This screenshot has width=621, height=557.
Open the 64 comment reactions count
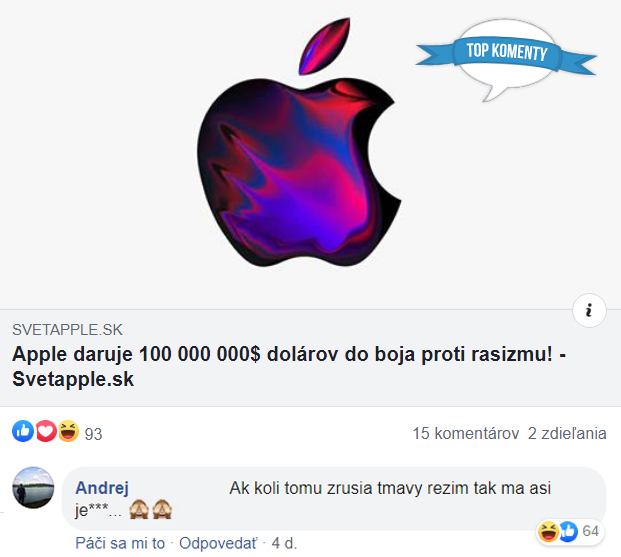tap(591, 531)
